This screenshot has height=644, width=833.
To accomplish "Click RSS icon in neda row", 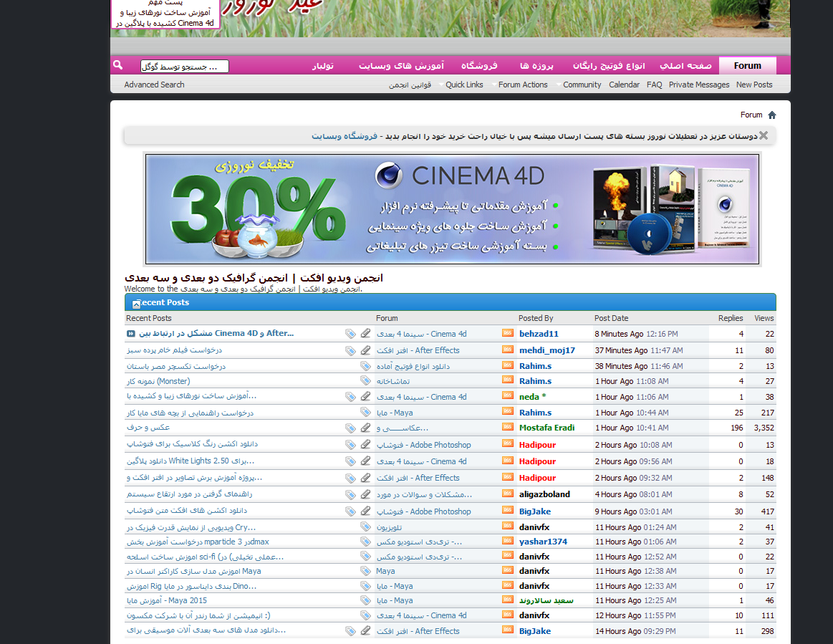I will 507,396.
